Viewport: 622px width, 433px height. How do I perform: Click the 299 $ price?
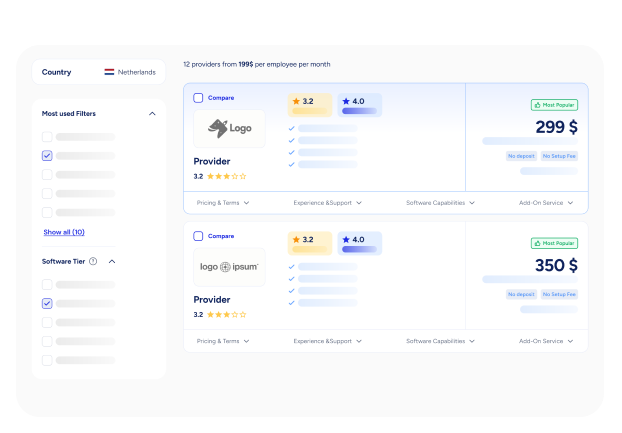[x=557, y=127]
